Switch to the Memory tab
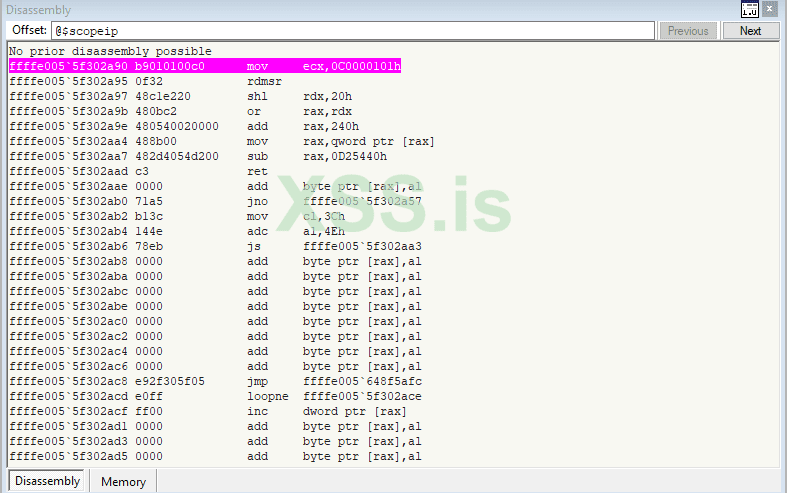The height and width of the screenshot is (493, 787). pyautogui.click(x=123, y=481)
